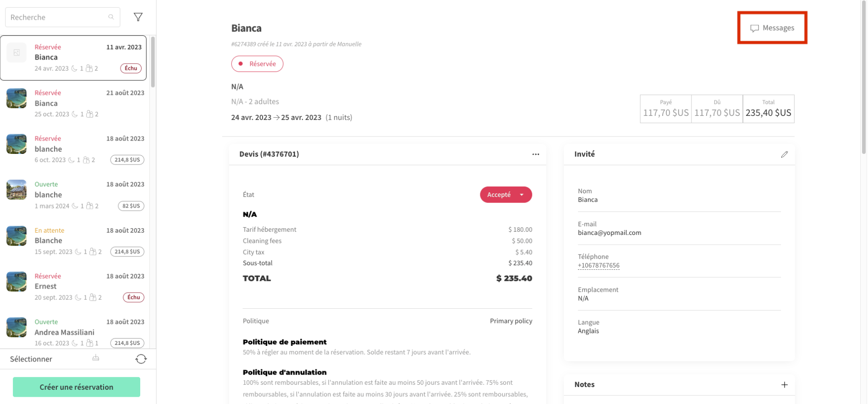
Task: Open the Réservée status pill
Action: (x=257, y=64)
